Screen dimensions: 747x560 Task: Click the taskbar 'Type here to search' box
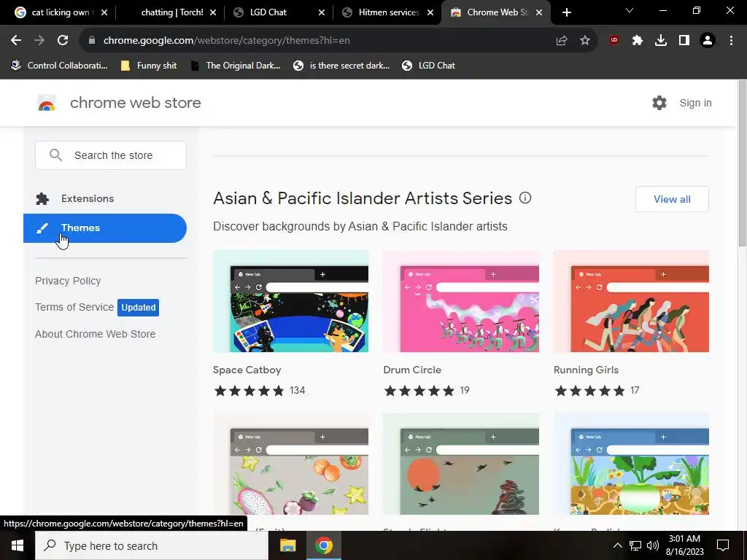[x=152, y=545]
